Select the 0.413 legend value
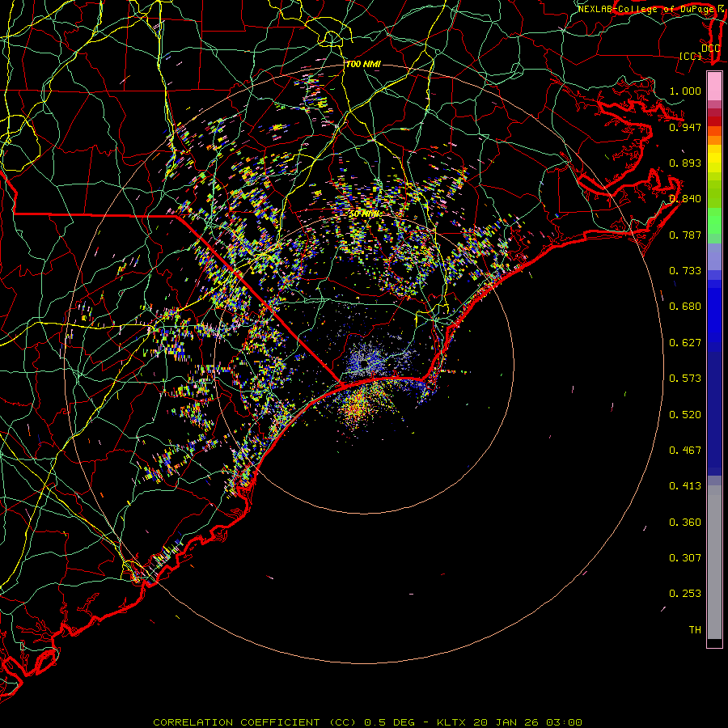This screenshot has height=728, width=728. (685, 485)
